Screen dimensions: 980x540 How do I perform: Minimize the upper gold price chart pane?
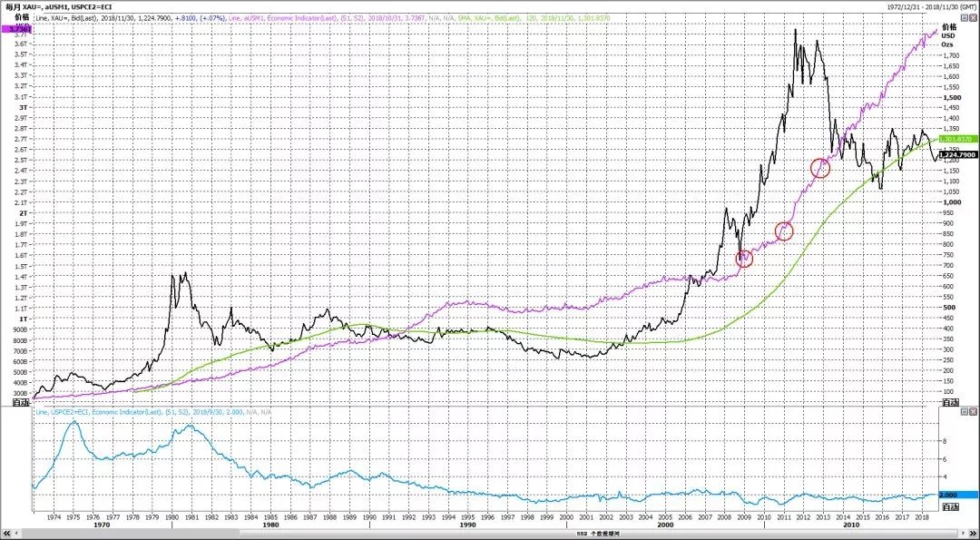965,19
